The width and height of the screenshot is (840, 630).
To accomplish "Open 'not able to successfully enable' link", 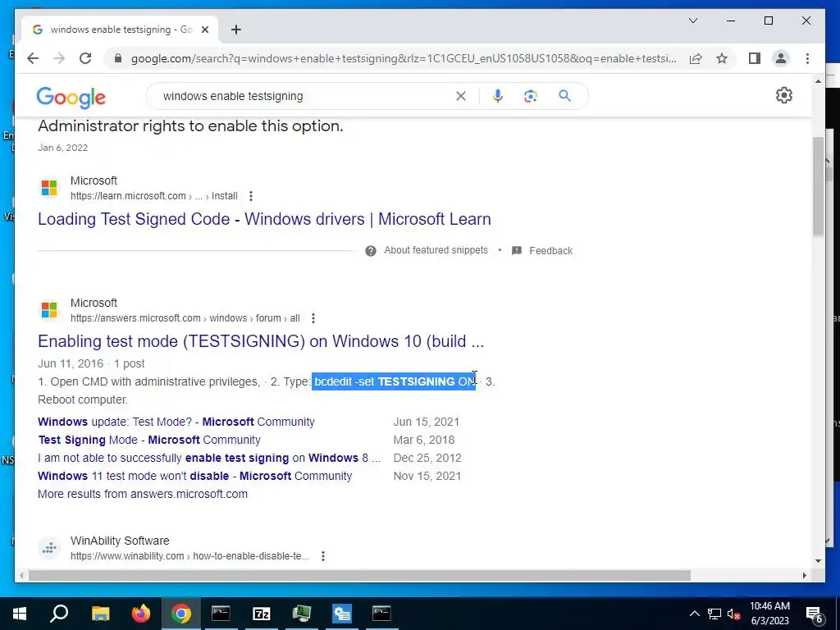I will (x=209, y=458).
